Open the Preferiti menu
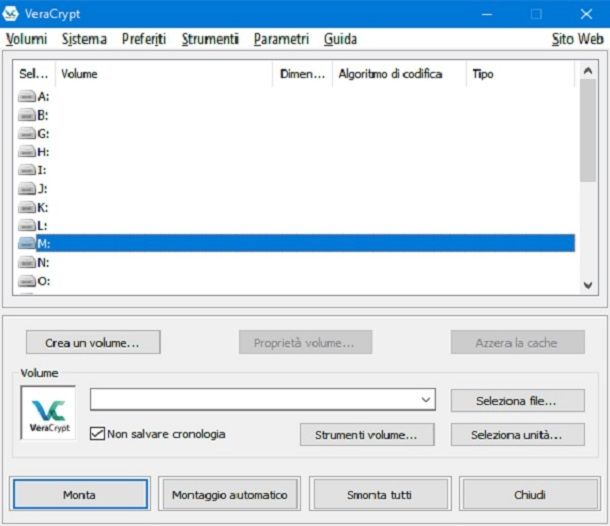 [144, 39]
